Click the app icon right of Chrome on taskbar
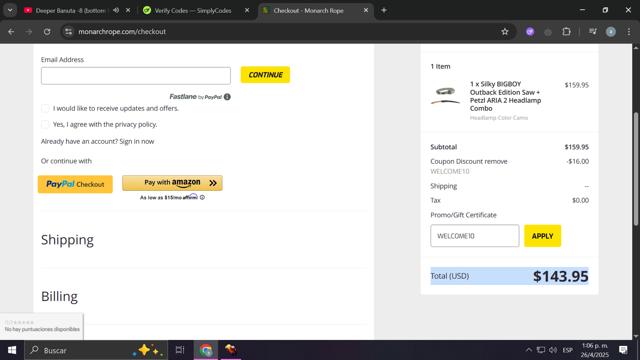640x360 pixels. pyautogui.click(x=231, y=350)
